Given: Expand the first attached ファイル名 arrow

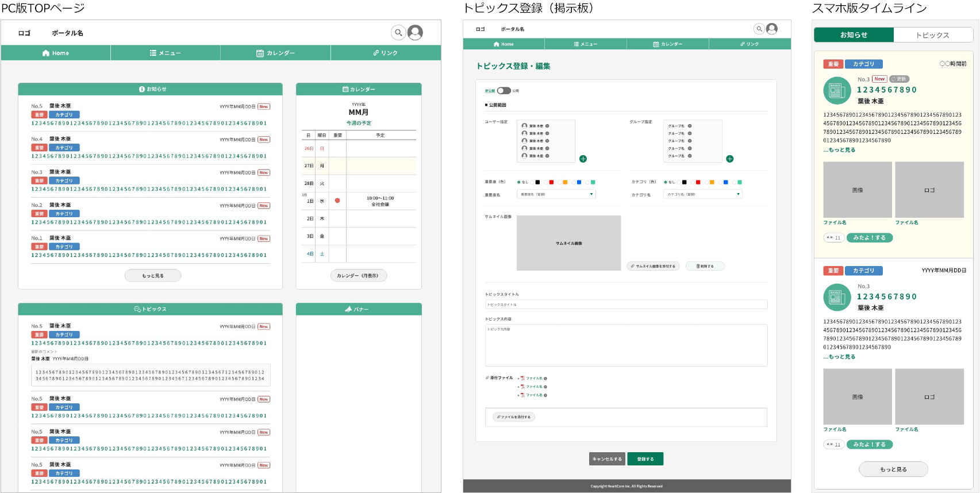Looking at the screenshot, I should pos(518,379).
